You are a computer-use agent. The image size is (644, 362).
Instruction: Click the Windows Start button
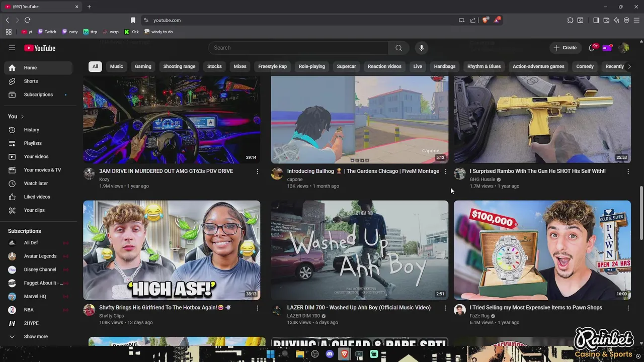(271, 354)
